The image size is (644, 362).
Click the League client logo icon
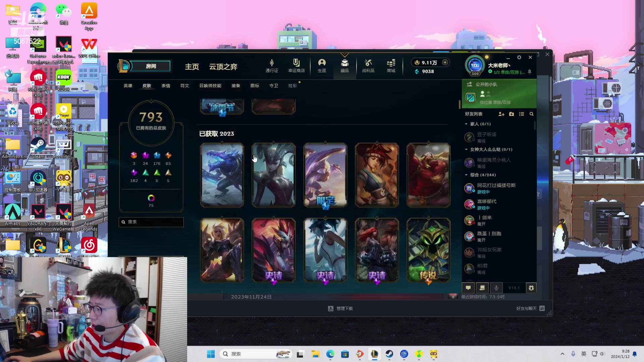point(123,66)
